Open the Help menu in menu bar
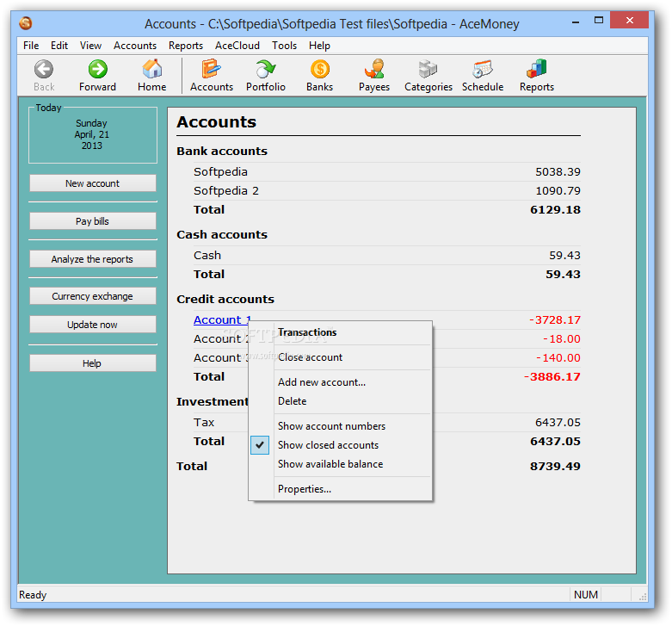The height and width of the screenshot is (626, 672). pos(319,46)
